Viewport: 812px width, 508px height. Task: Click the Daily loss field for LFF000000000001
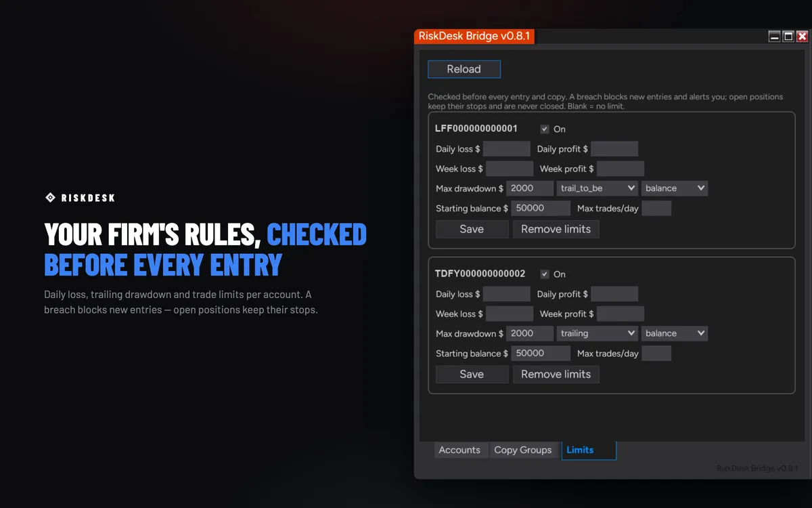click(507, 149)
